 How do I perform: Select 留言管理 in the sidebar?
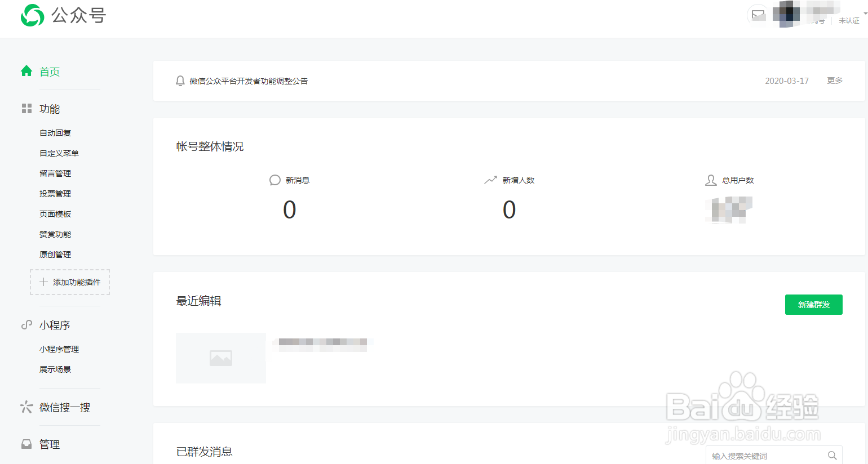[55, 173]
